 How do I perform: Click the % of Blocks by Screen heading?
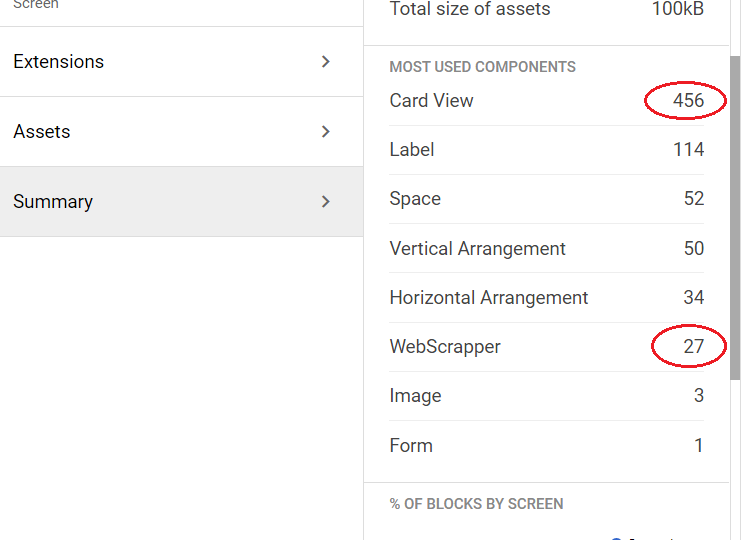(476, 504)
